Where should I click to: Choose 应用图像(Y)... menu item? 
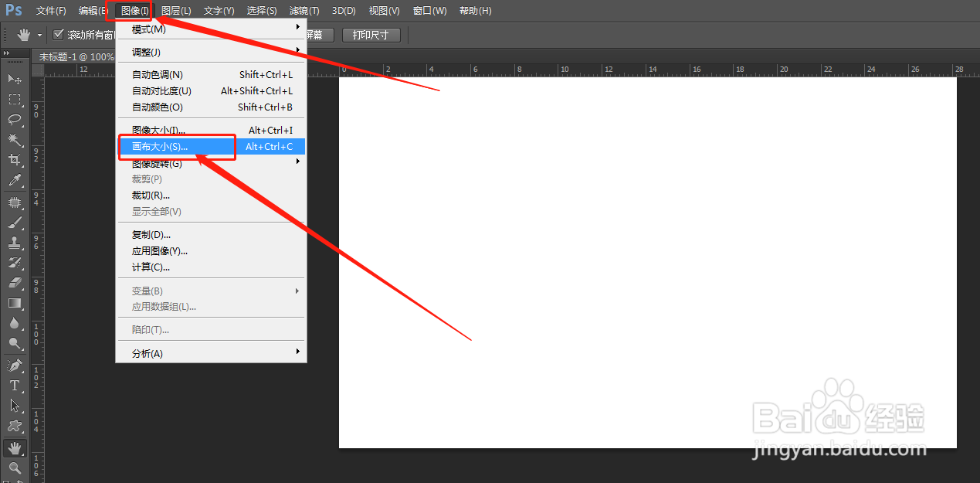210,250
